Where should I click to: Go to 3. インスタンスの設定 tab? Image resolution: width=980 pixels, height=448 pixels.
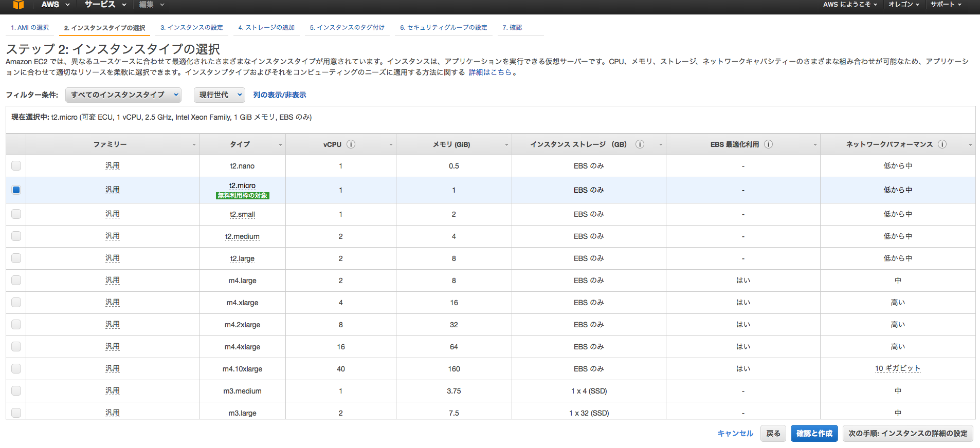[192, 28]
